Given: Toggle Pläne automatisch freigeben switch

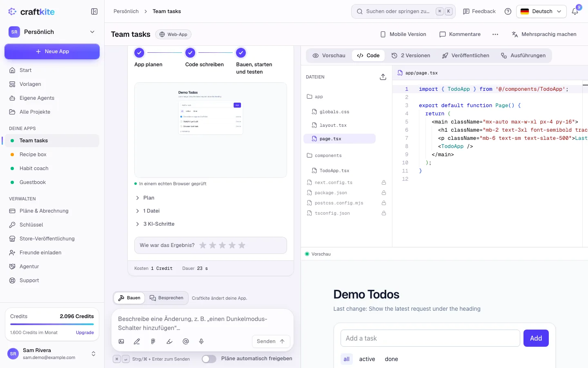Looking at the screenshot, I should 209,359.
